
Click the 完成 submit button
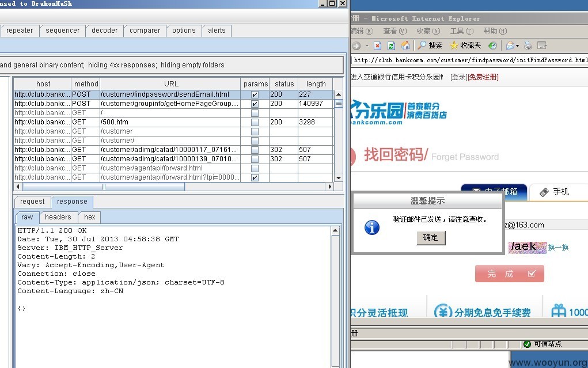pyautogui.click(x=509, y=274)
